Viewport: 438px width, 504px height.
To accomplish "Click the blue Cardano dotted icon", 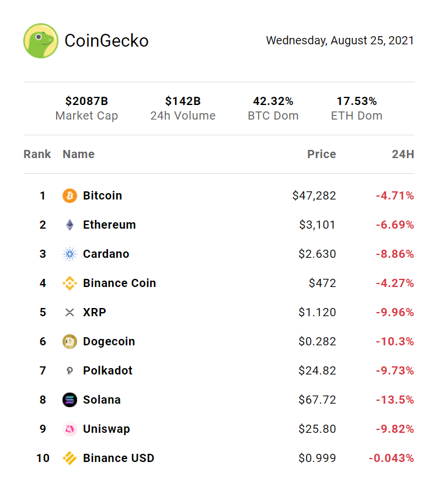I will 69,254.
